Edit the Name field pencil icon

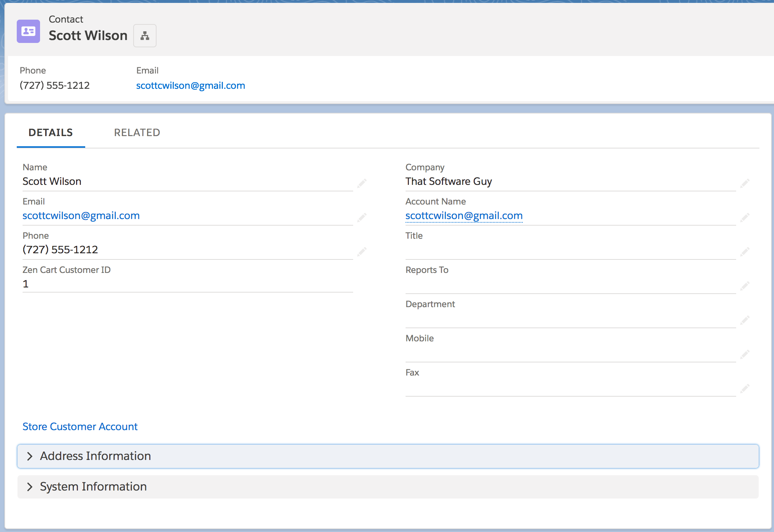pyautogui.click(x=362, y=183)
